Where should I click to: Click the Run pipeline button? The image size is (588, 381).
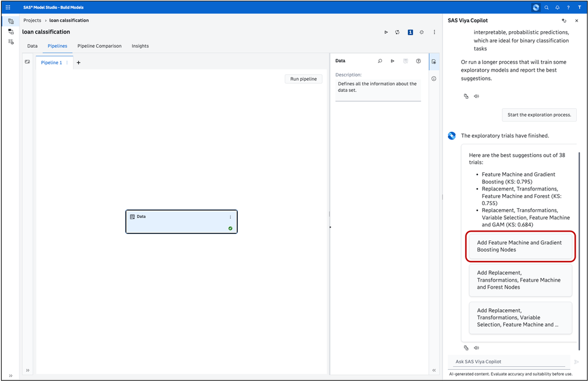point(303,79)
